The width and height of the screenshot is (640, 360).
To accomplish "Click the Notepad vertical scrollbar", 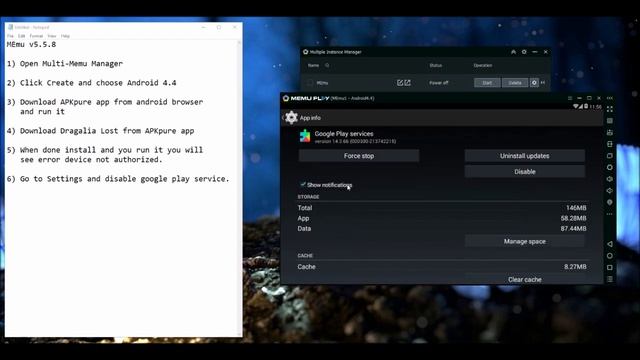I will tap(240, 188).
